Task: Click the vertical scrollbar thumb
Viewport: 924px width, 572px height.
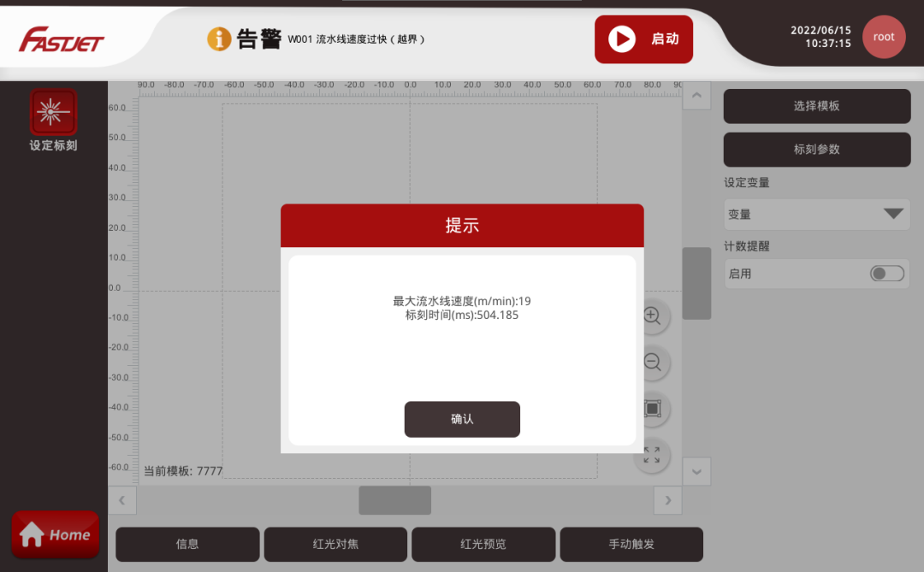Action: [696, 283]
